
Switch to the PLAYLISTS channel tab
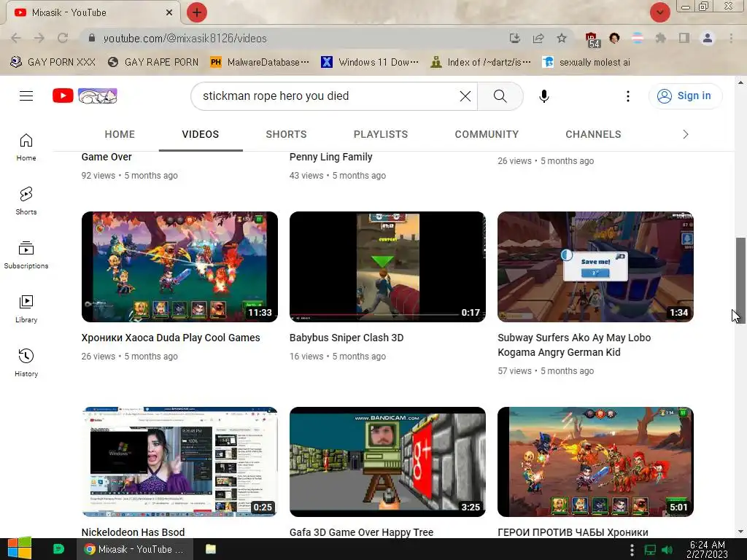coord(381,134)
